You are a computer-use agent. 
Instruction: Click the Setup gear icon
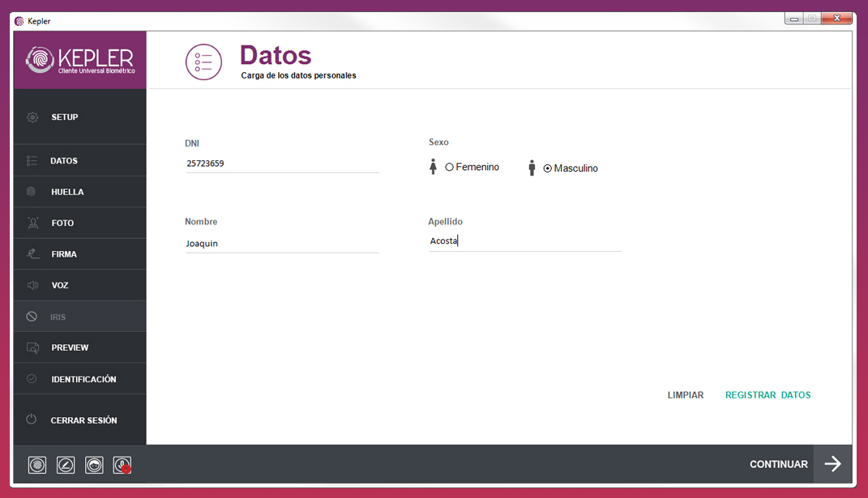click(32, 117)
